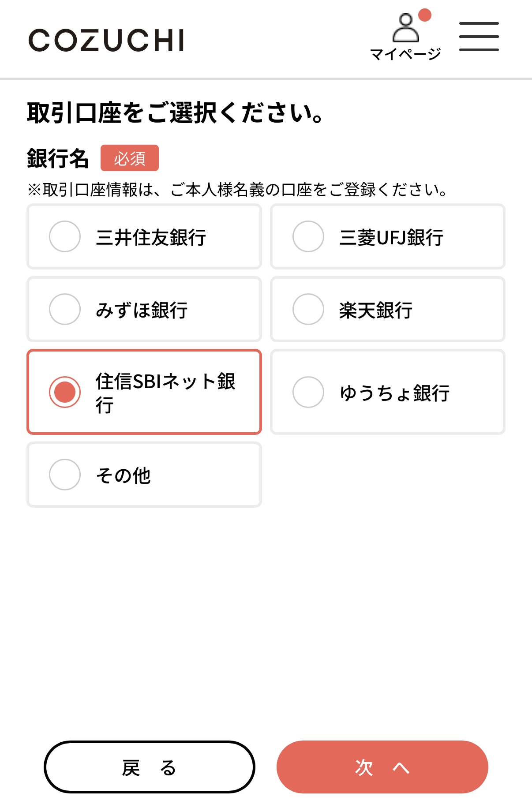Tap the 楽天銀行 option card label
Image resolution: width=532 pixels, height=808 pixels.
coord(376,310)
